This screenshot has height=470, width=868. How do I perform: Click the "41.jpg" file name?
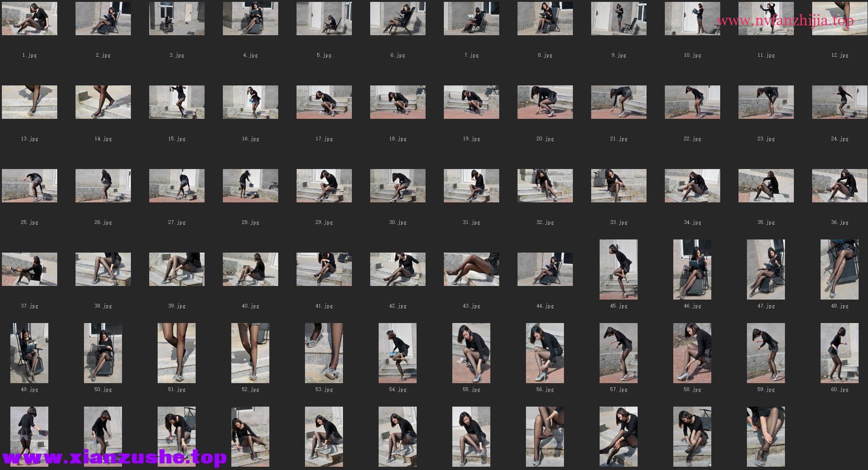324,306
